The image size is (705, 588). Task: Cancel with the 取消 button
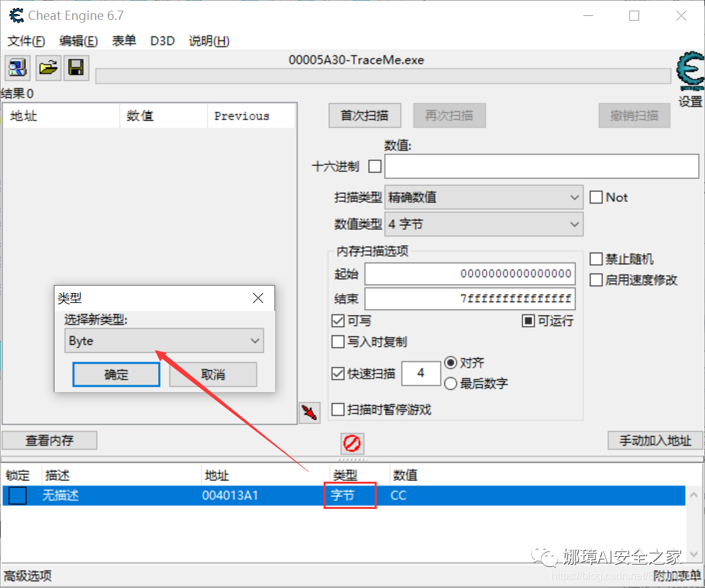[x=213, y=375]
